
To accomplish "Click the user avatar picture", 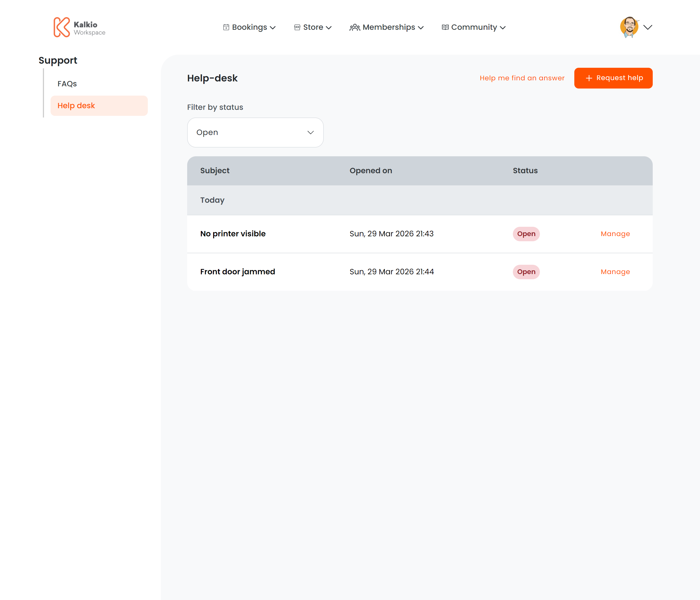I will point(630,27).
